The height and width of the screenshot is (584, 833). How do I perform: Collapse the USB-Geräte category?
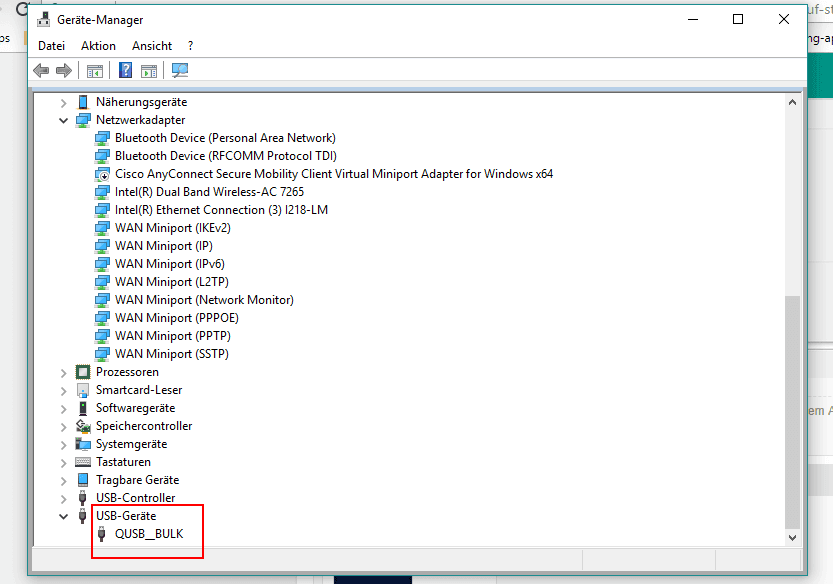click(x=64, y=516)
